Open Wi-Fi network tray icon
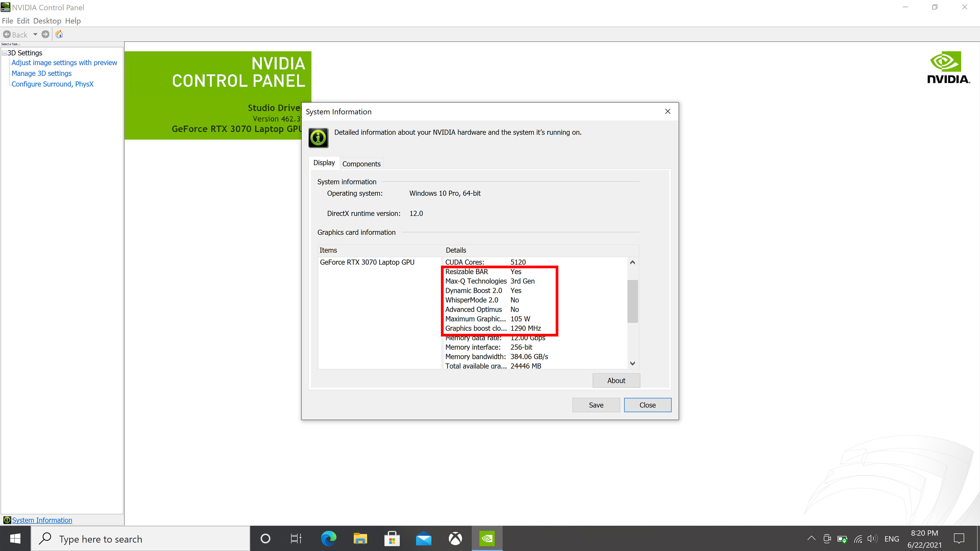 [x=858, y=539]
